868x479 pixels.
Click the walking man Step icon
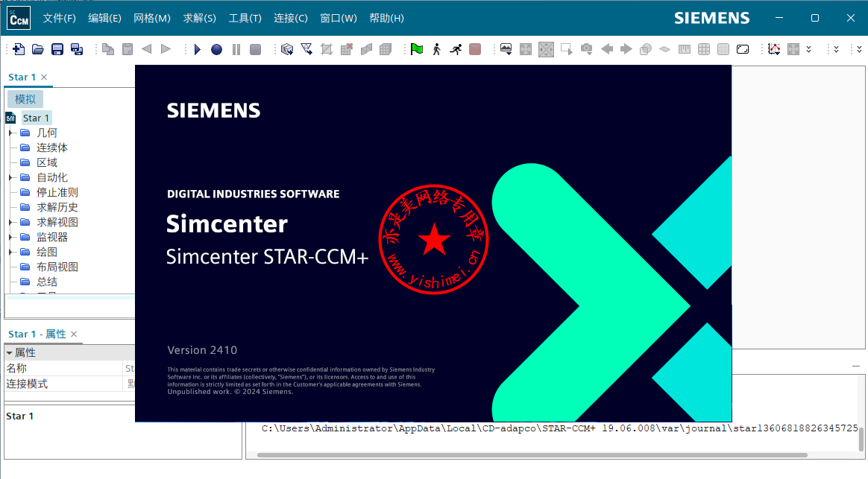(x=436, y=49)
